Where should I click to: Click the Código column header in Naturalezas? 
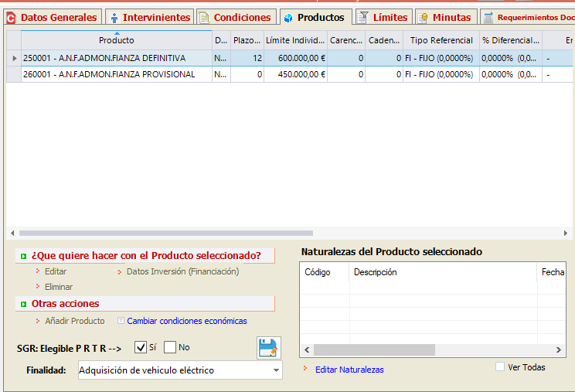tap(325, 272)
